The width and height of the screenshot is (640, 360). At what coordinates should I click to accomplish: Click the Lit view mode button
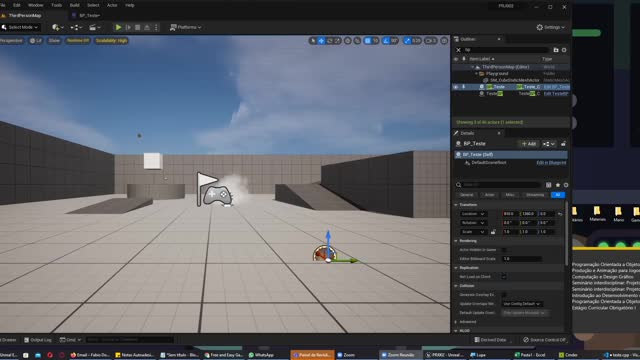36,41
